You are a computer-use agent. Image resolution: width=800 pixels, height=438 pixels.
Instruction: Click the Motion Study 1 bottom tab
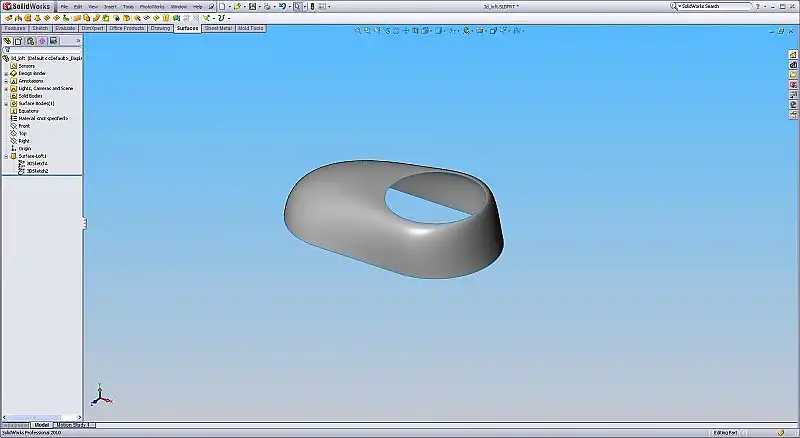pos(75,425)
